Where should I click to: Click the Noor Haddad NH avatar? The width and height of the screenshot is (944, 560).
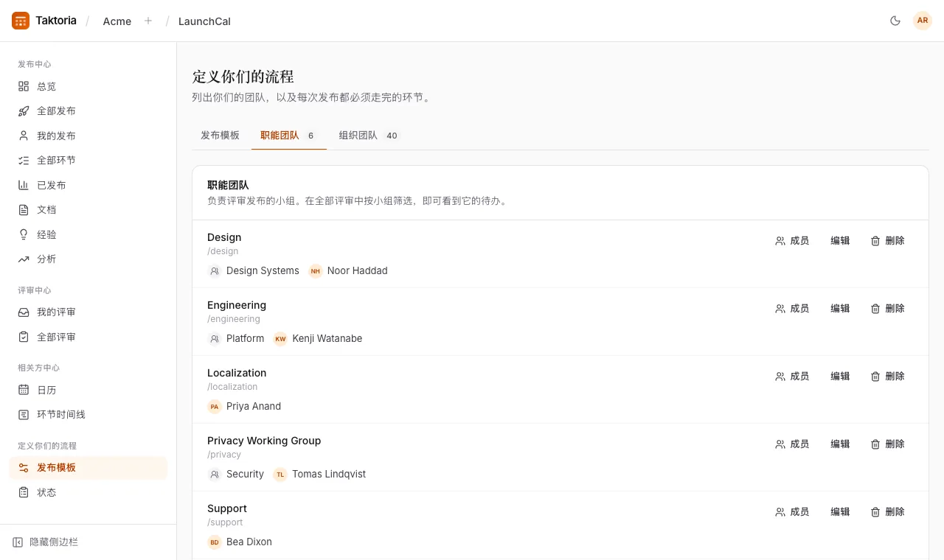click(316, 271)
